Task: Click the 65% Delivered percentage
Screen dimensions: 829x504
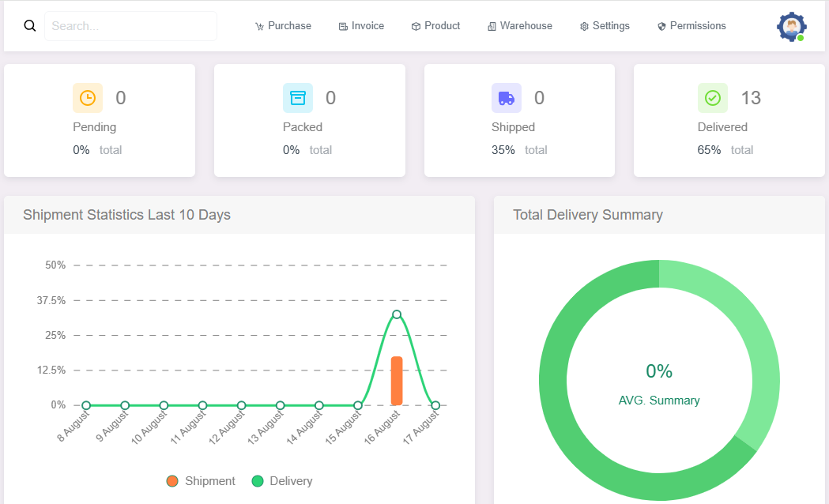Action: point(709,150)
